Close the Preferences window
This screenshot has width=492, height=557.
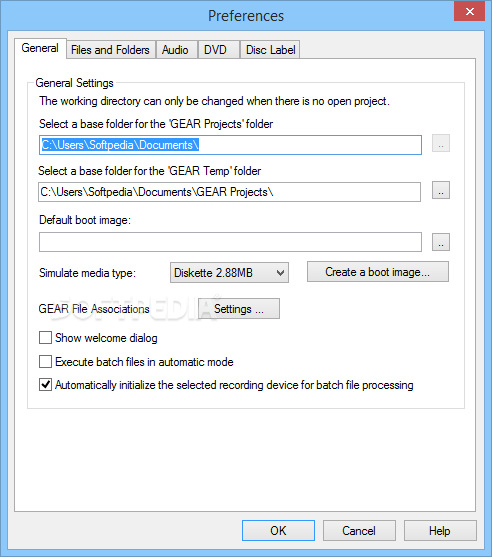(x=470, y=11)
